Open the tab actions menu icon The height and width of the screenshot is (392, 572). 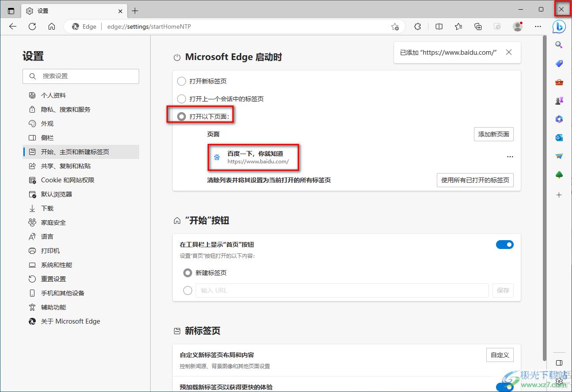click(11, 11)
